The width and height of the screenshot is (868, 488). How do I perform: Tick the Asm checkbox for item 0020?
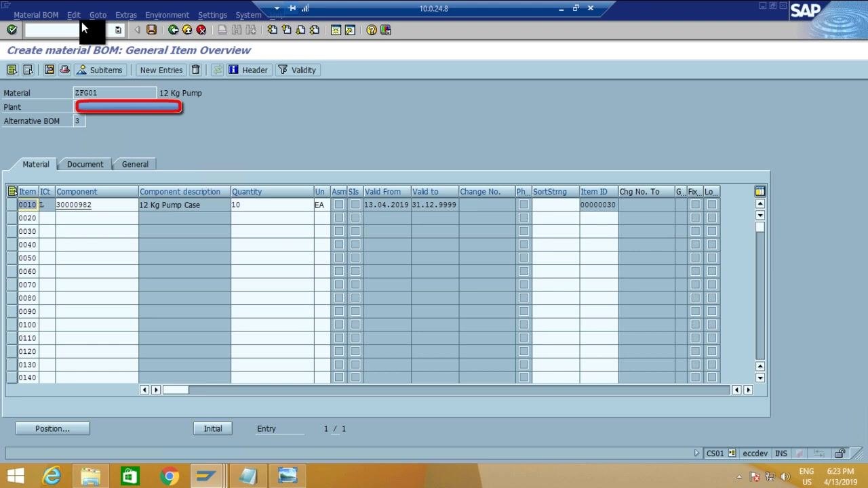339,218
